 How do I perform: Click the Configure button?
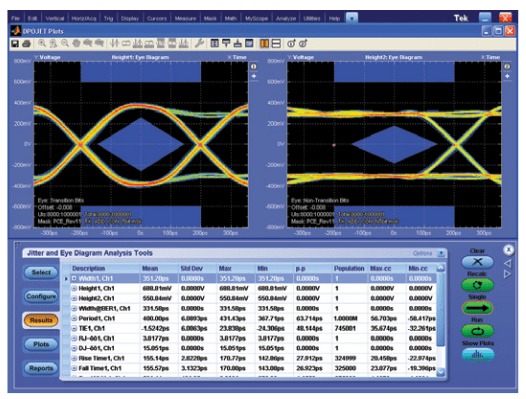(41, 296)
